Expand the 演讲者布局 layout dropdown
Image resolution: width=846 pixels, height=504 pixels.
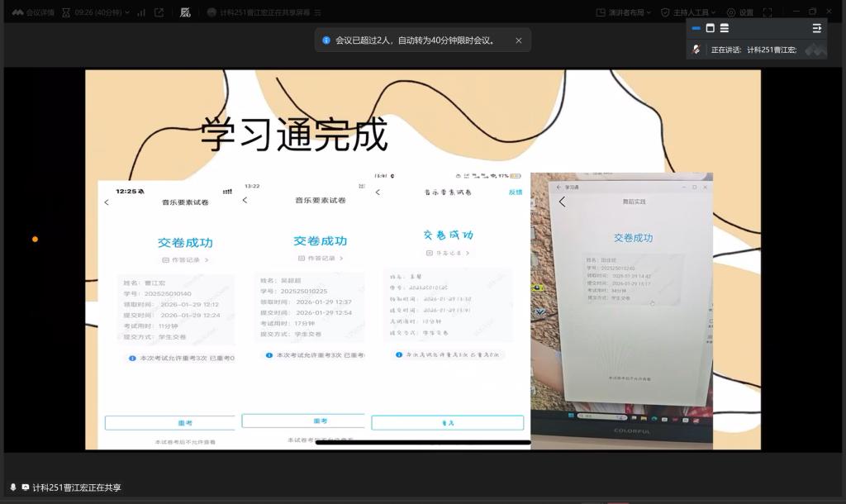[x=624, y=12]
